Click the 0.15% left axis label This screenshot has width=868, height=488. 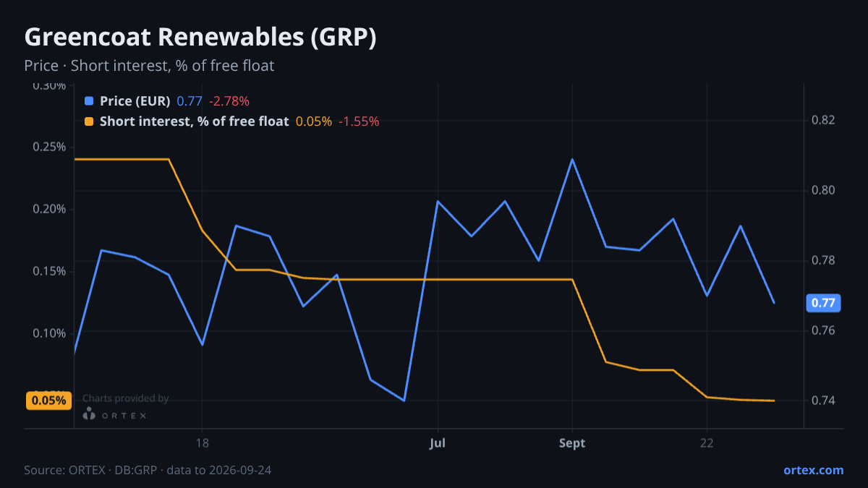(50, 271)
